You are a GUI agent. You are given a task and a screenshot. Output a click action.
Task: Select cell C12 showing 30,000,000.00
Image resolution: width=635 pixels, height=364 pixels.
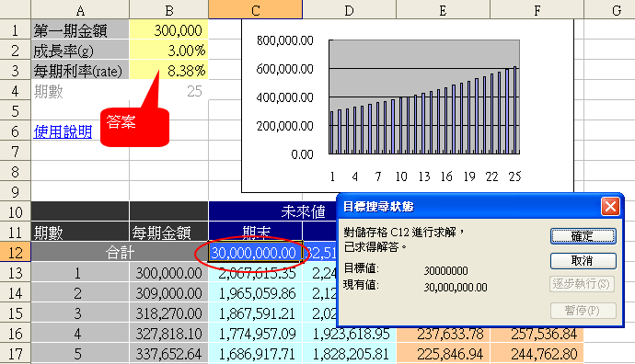256,253
